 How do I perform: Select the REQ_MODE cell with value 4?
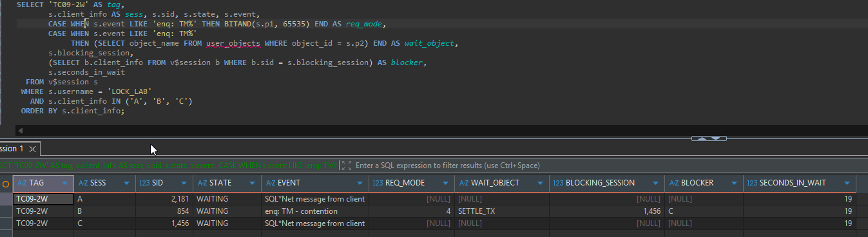click(411, 211)
